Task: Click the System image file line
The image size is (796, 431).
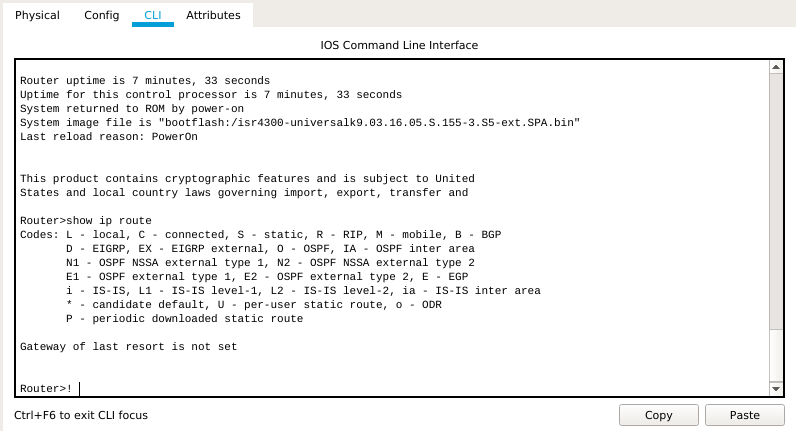Action: [300, 123]
